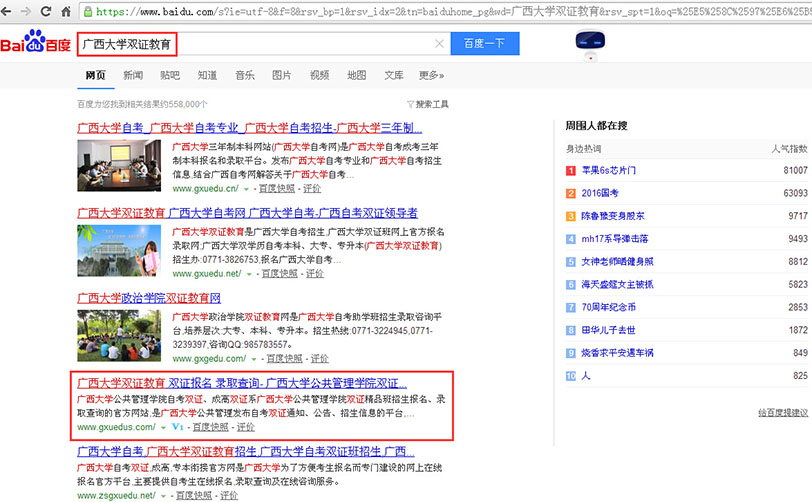Focus the search input with 广西大学双证教育
Screen dimensions: 812x502
264,44
